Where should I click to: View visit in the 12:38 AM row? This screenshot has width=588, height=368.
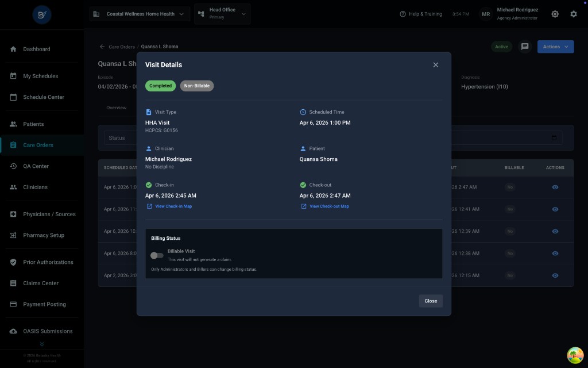point(555,254)
